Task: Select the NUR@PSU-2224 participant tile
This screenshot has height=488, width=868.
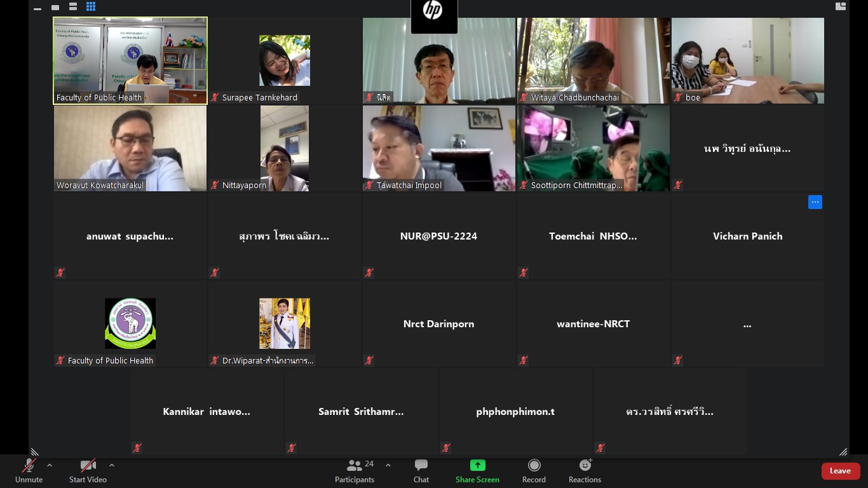Action: [x=439, y=236]
